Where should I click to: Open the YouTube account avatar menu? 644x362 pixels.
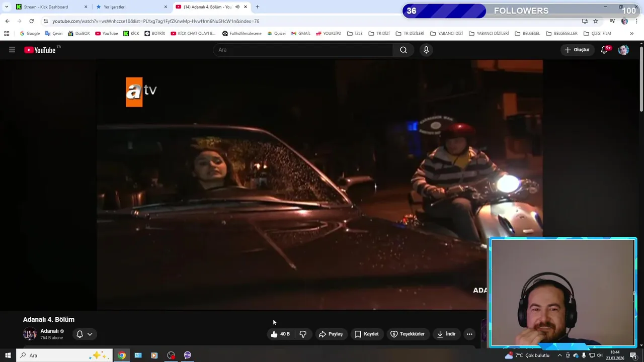pyautogui.click(x=623, y=50)
